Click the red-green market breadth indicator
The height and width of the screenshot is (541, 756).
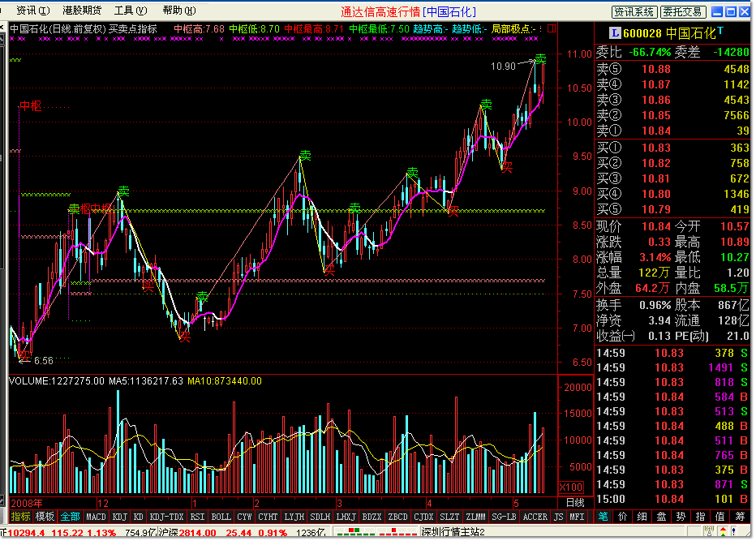[x=376, y=532]
